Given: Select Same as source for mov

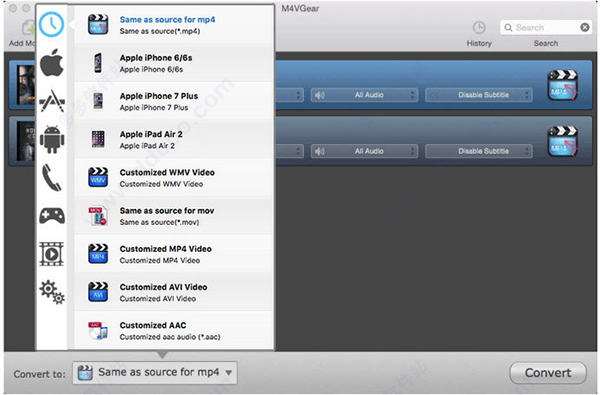Looking at the screenshot, I should coord(173,216).
